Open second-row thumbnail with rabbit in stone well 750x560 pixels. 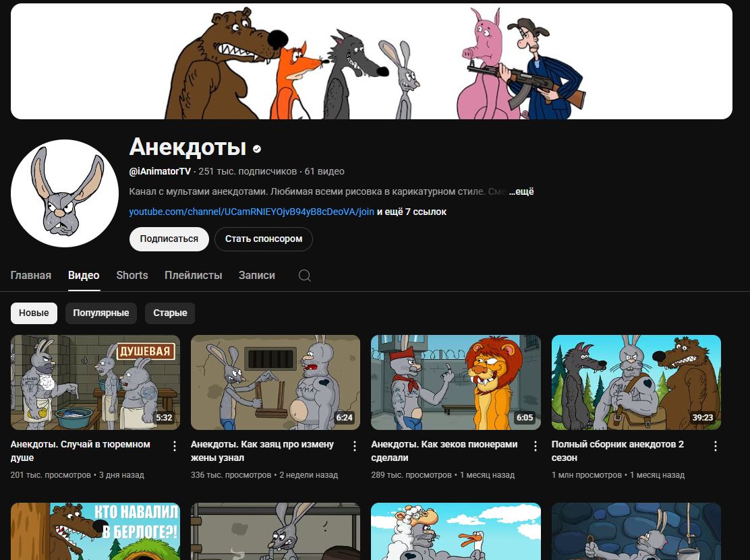pos(636,531)
